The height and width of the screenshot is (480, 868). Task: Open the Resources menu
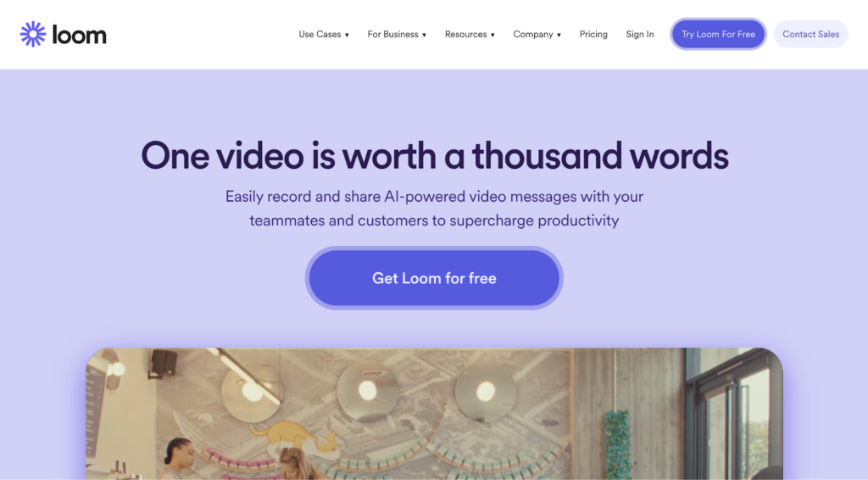pos(470,34)
